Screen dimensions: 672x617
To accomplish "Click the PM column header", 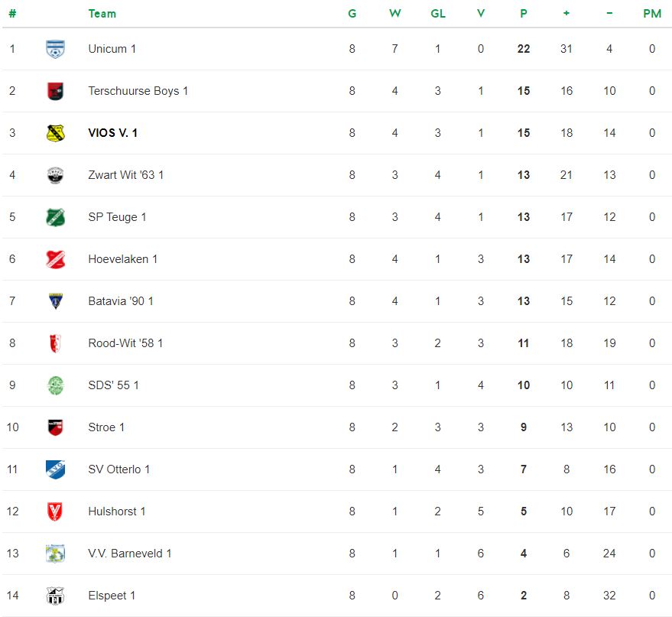I will coord(652,14).
